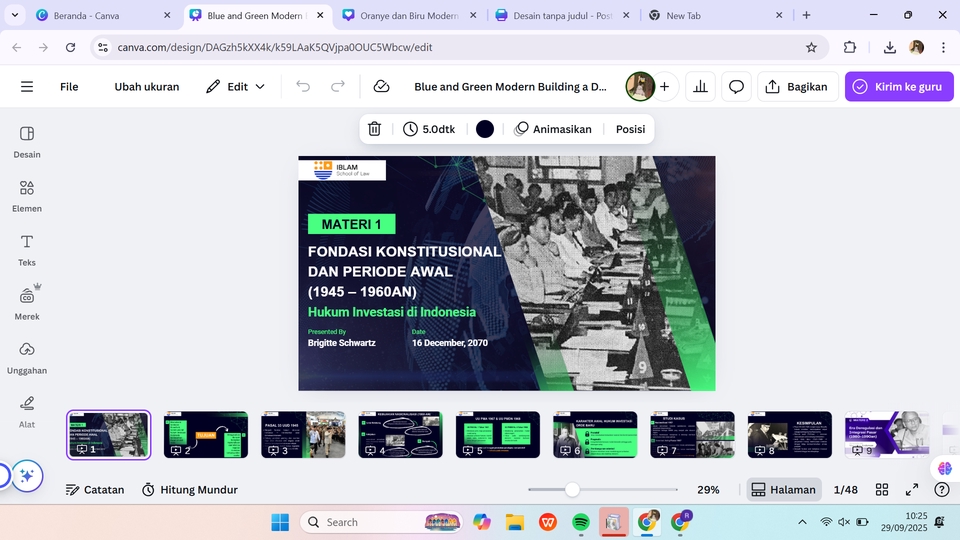This screenshot has height=540, width=960.
Task: Reload the Canva page
Action: pos(70,47)
